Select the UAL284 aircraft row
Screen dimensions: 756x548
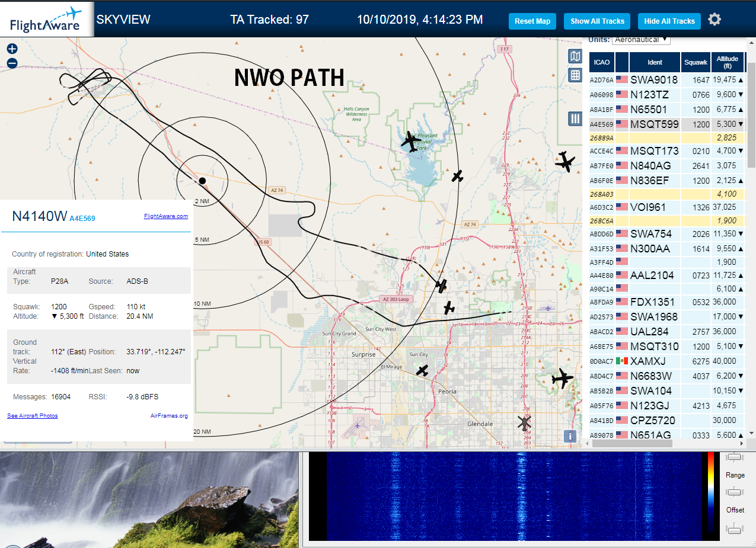[x=666, y=331]
